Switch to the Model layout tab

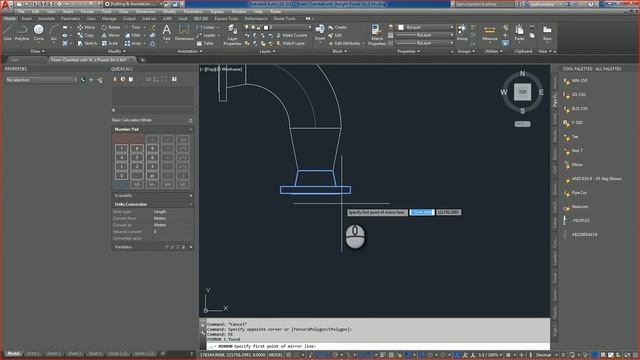(13, 353)
